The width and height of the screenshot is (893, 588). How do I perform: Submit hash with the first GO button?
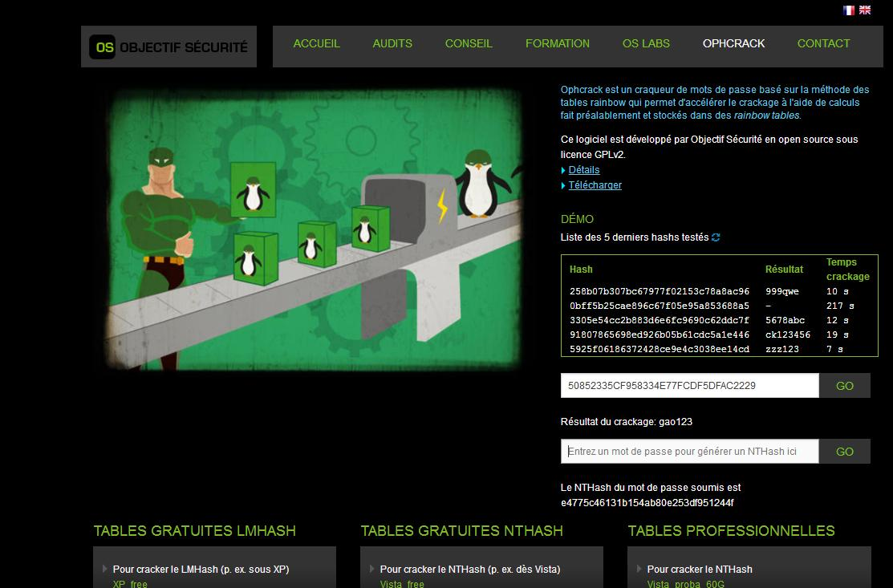click(845, 385)
